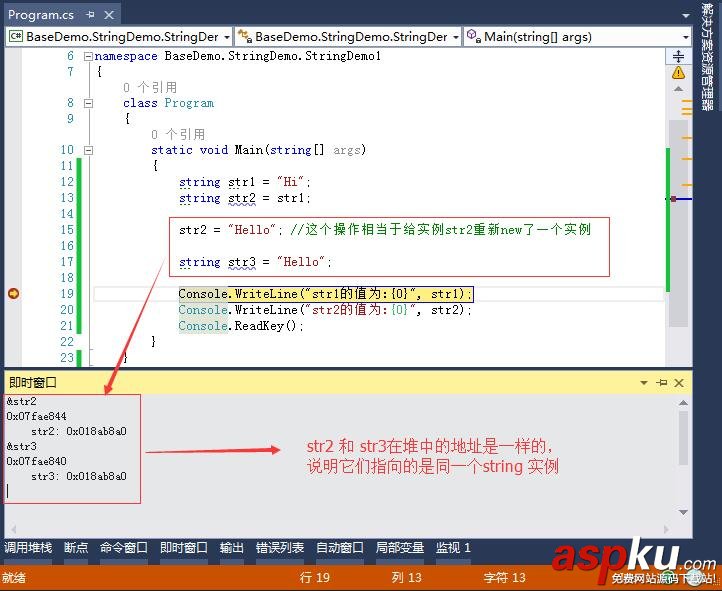Switch to the 命令窗口 tab
Viewport: 722px width, 591px height.
(x=124, y=548)
